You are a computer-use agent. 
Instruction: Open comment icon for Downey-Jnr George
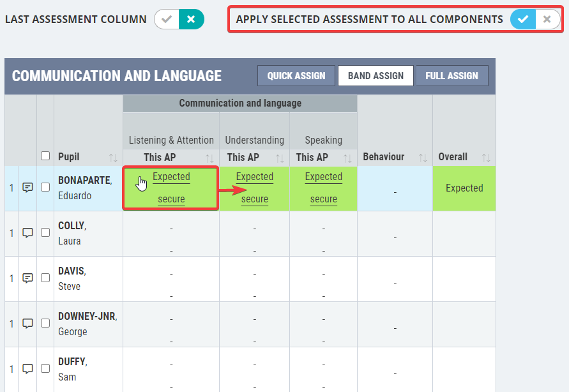coord(27,324)
